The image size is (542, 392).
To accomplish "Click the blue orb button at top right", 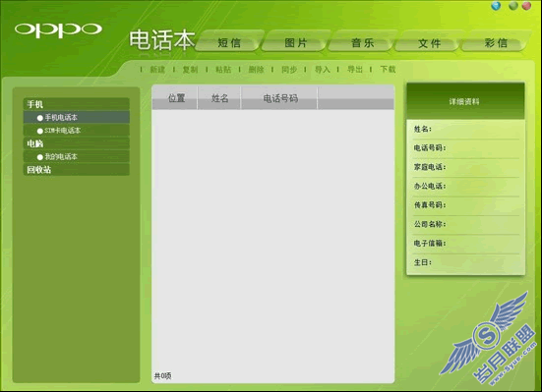I will coord(496,6).
